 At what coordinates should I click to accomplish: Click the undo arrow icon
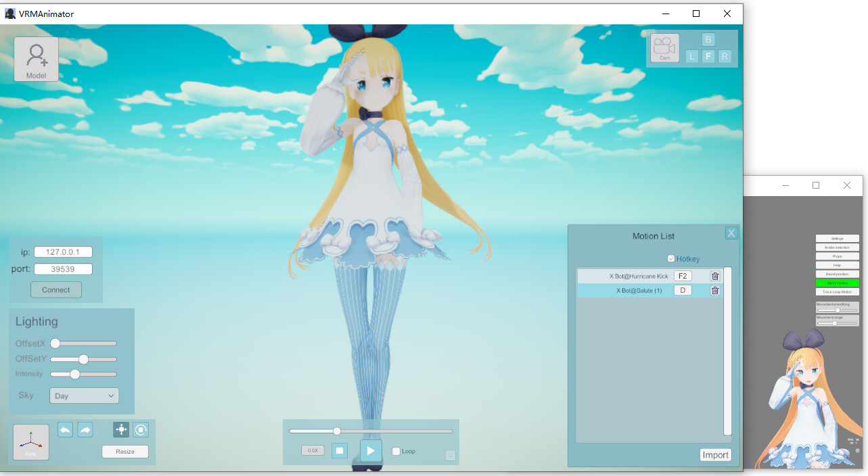(x=65, y=429)
